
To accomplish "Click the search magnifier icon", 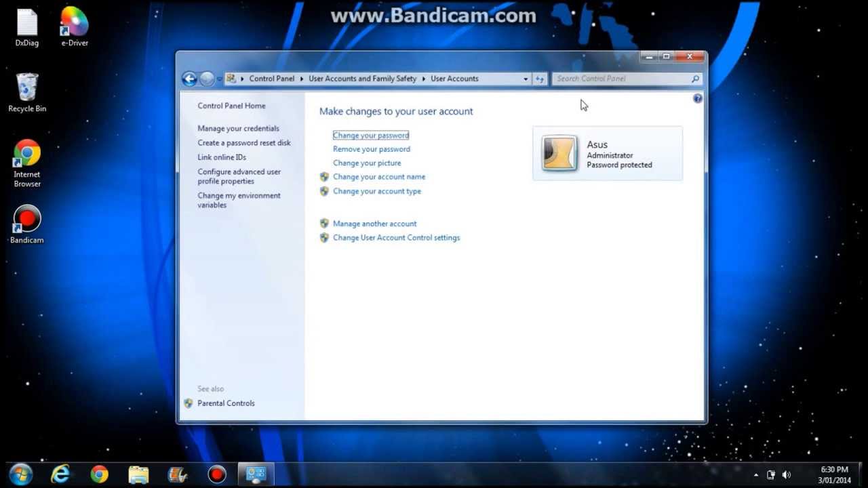I will tap(695, 79).
